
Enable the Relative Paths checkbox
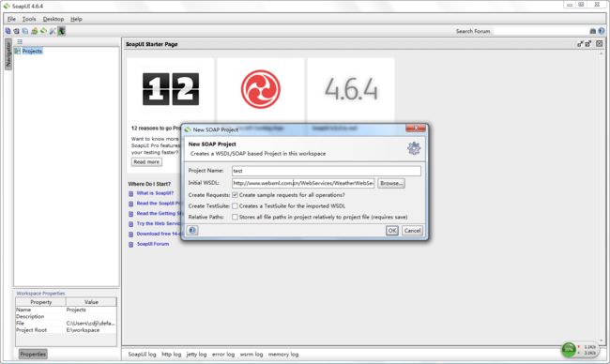(235, 217)
